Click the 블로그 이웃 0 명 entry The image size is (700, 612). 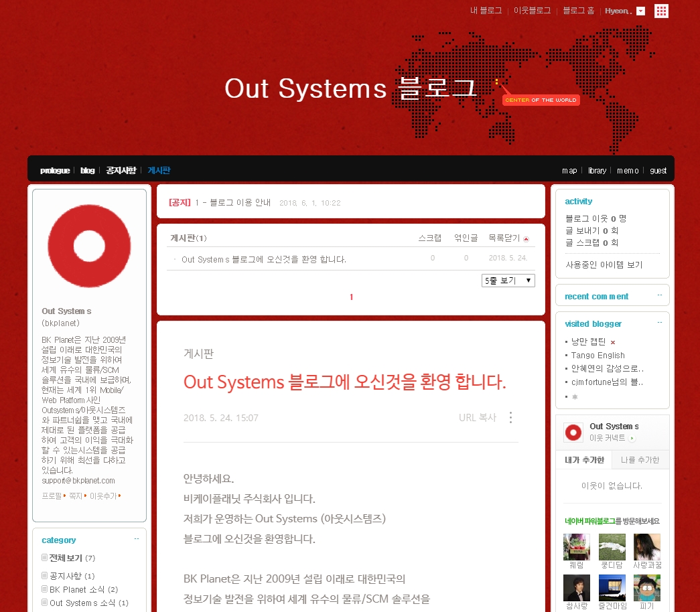(x=596, y=218)
